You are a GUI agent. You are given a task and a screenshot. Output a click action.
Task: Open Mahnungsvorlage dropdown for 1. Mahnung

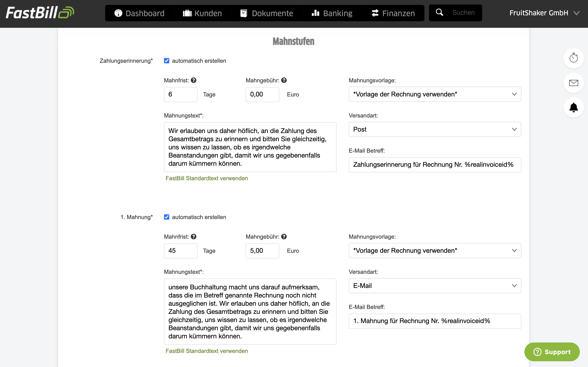(435, 251)
